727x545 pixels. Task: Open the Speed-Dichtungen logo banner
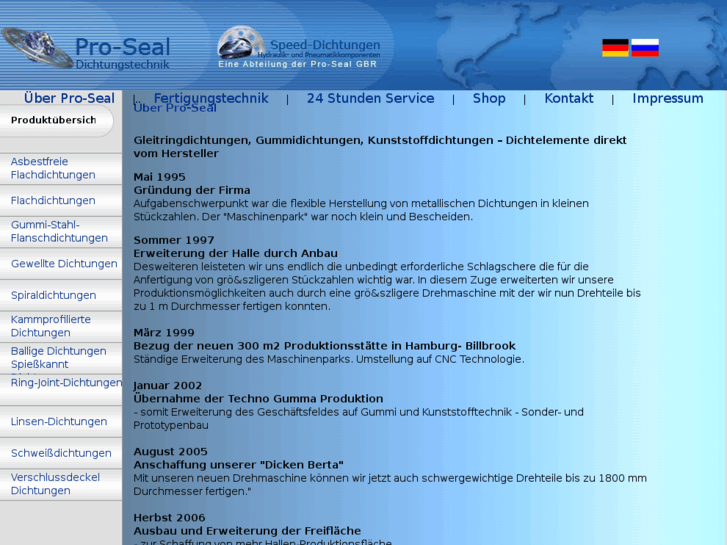tap(299, 48)
